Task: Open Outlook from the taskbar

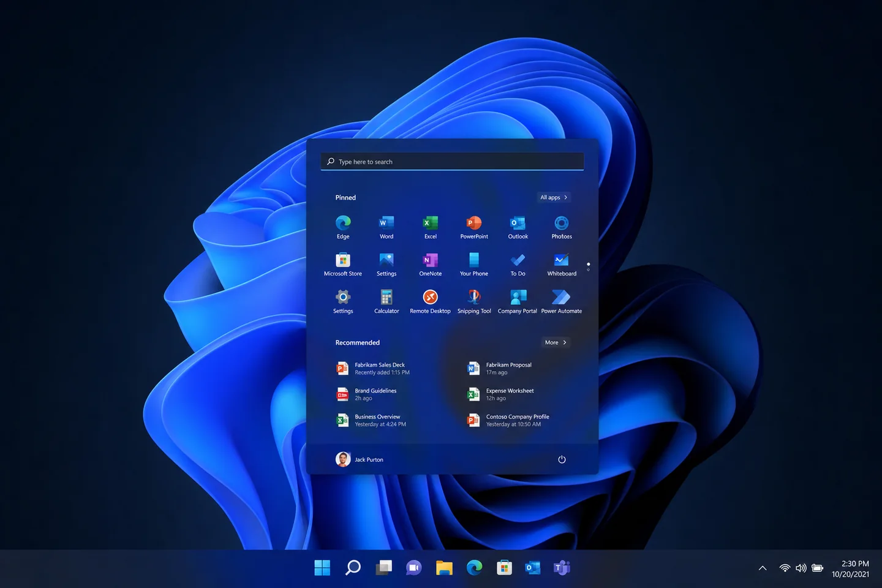Action: 533,568
